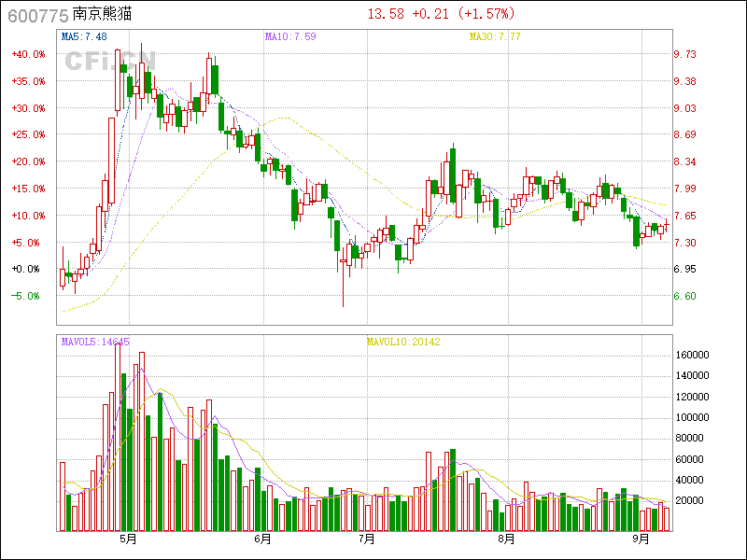This screenshot has height=560, width=747.
Task: Jump to the 5月 date marker
Action: 128,539
